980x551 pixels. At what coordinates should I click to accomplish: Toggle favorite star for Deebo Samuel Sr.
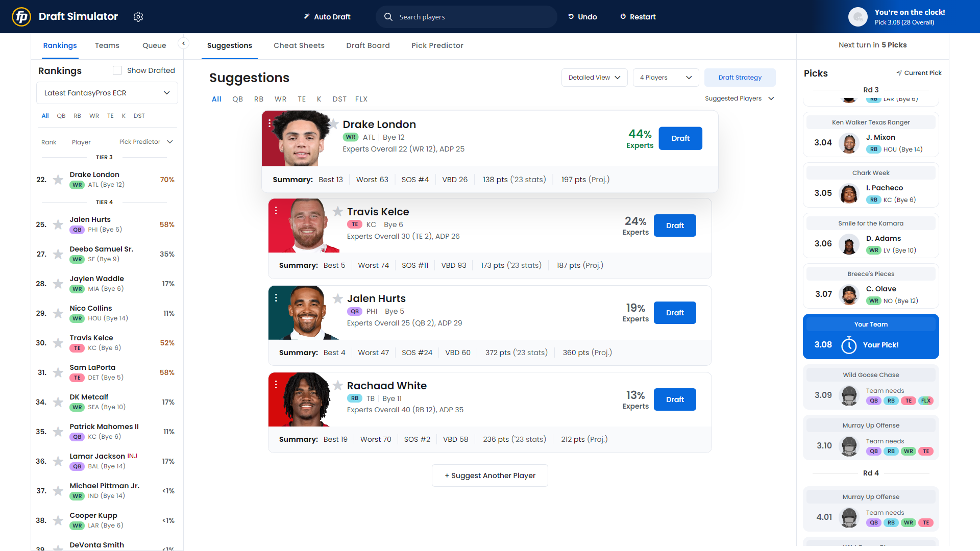(x=58, y=254)
